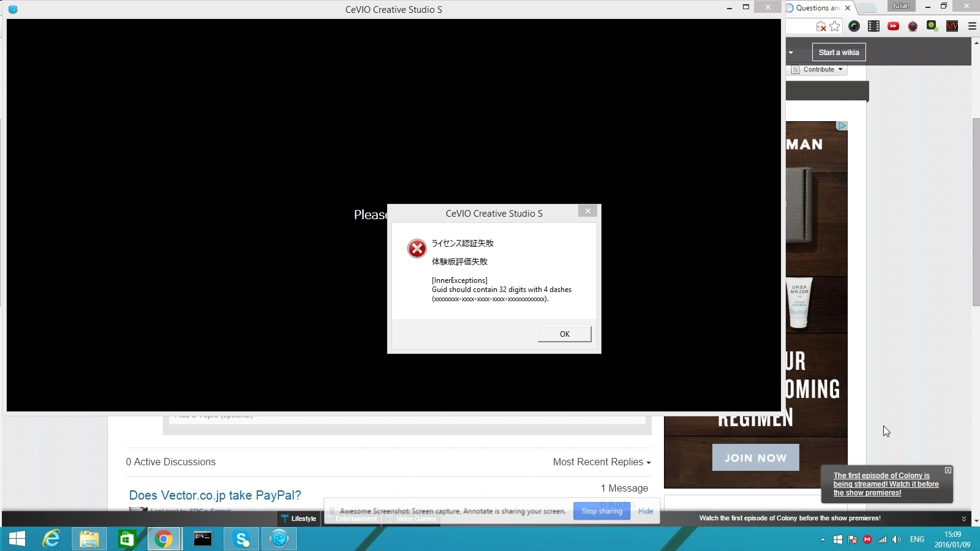Open Chrome's hamburger menu

[x=972, y=26]
